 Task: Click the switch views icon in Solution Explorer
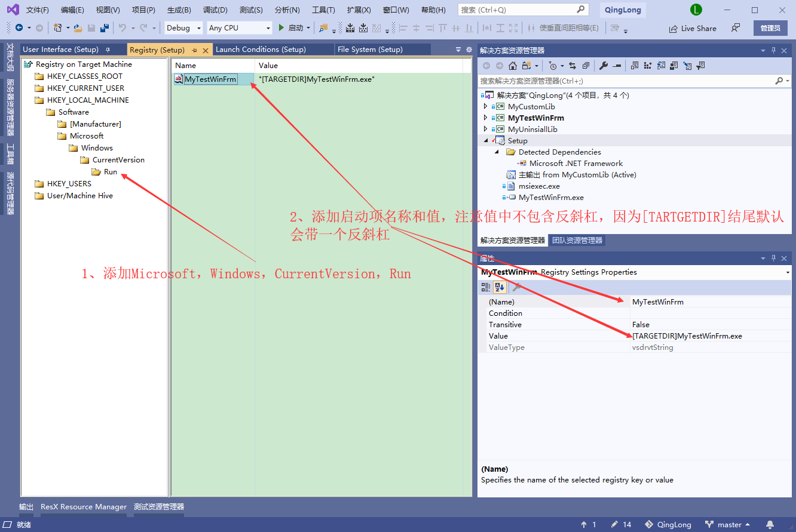526,66
